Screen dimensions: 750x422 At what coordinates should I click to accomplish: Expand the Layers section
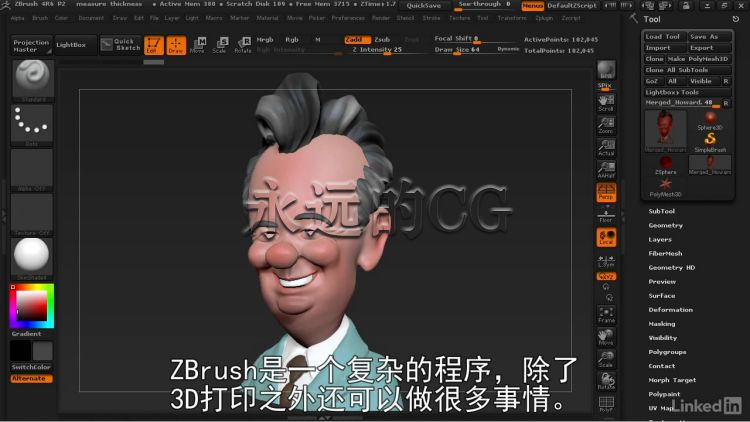[x=660, y=239]
